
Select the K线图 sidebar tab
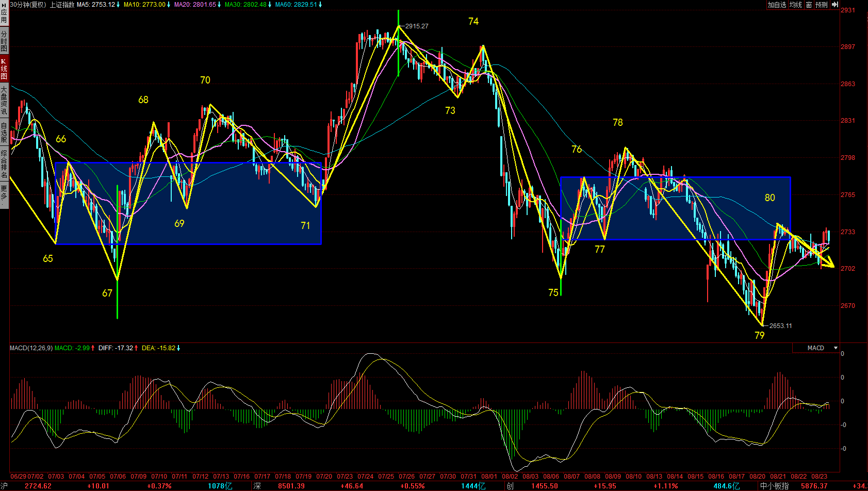coord(4,69)
